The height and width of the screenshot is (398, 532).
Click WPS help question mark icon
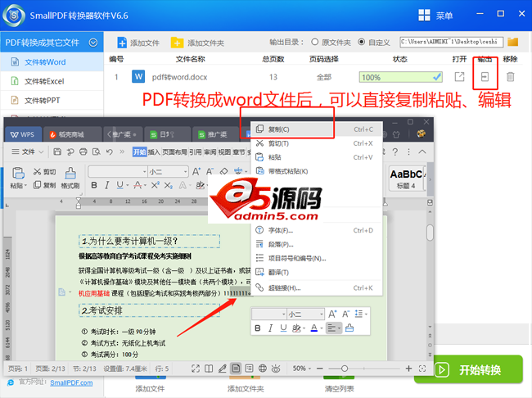[395, 152]
